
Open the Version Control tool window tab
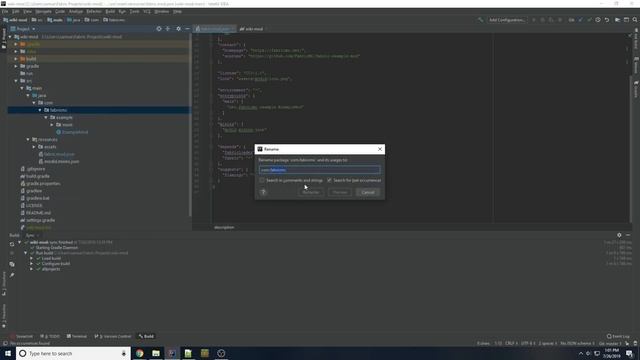pyautogui.click(x=113, y=336)
